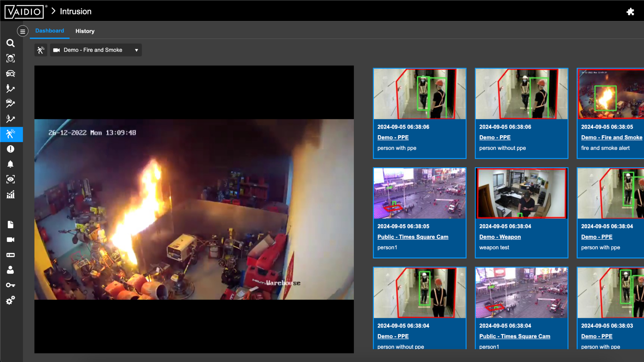Switch to the History tab
The width and height of the screenshot is (644, 362).
pos(85,31)
